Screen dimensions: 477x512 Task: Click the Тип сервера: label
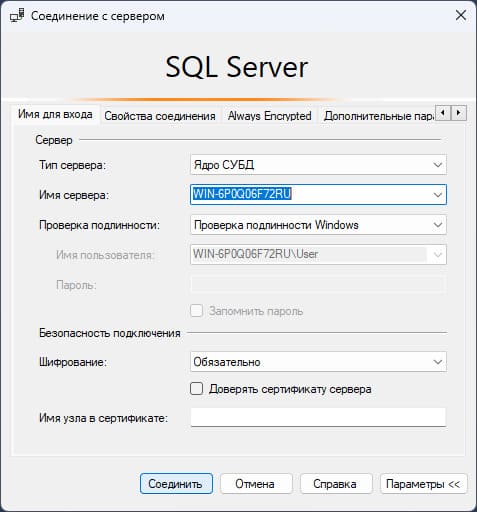pos(72,165)
